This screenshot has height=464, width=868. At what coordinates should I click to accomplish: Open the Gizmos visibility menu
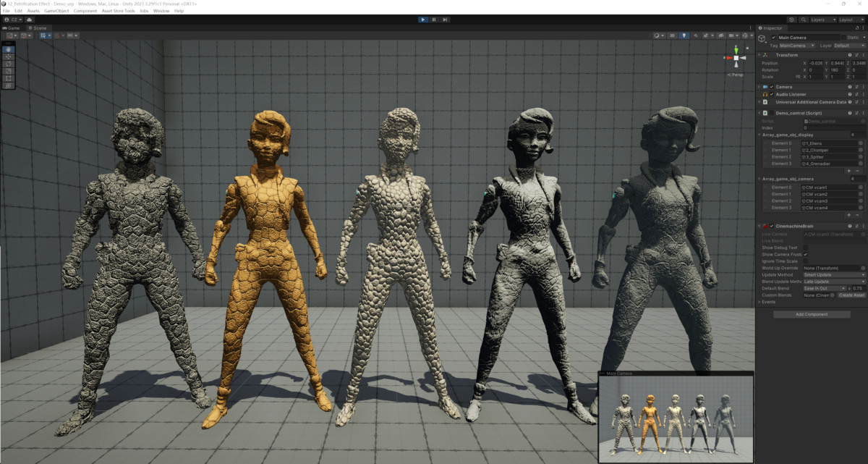pos(750,35)
